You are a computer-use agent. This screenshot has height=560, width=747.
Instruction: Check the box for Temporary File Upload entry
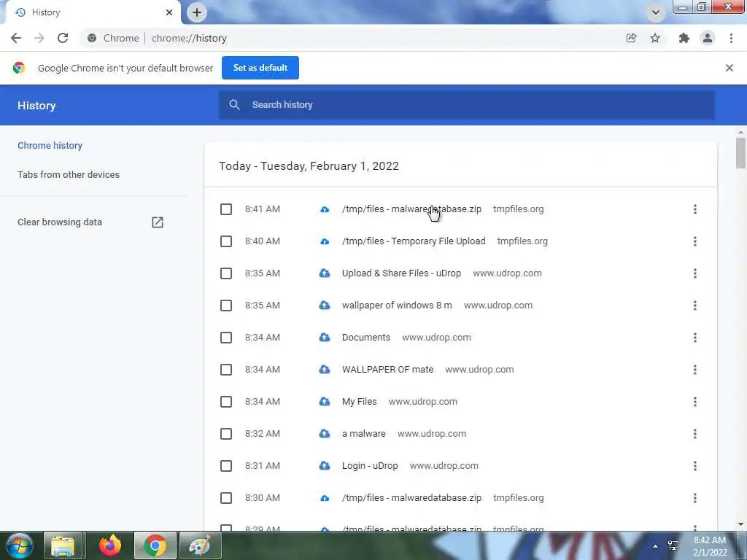pyautogui.click(x=226, y=241)
